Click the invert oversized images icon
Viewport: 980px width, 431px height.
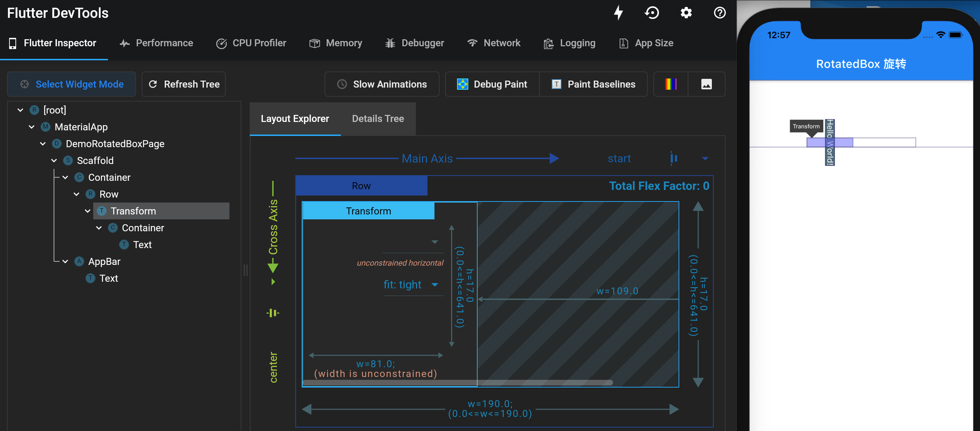pos(706,84)
